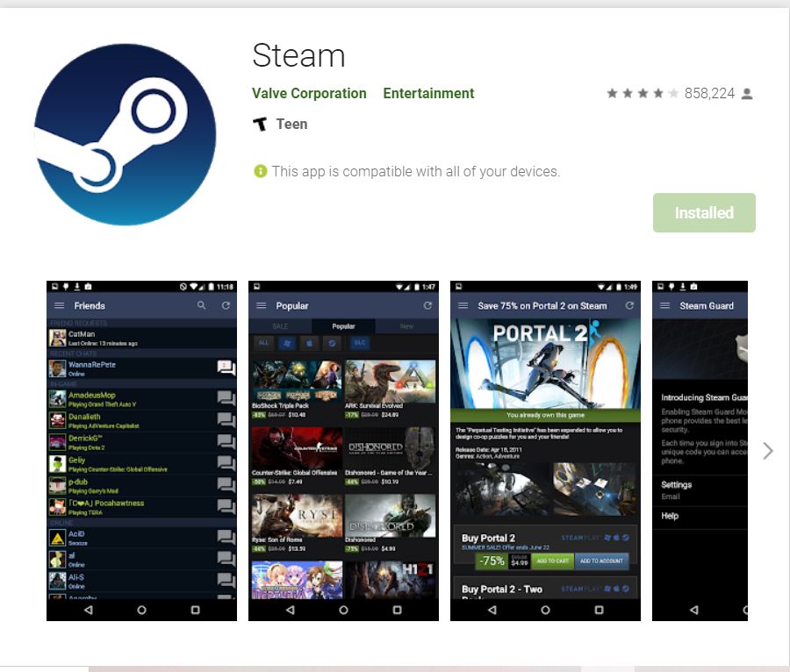790x672 pixels.
Task: Show next screenshots with right chevron arrow
Action: pyautogui.click(x=768, y=451)
